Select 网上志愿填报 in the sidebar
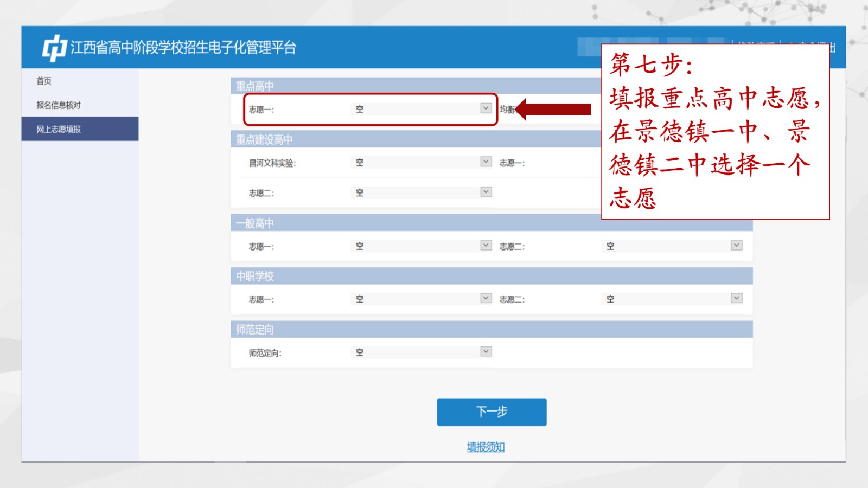 tap(59, 129)
